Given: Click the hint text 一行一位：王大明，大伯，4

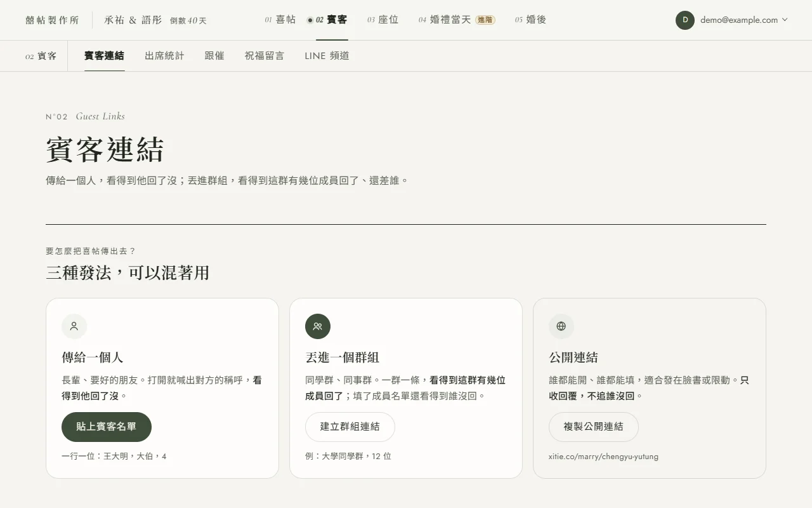Looking at the screenshot, I should click(x=114, y=457).
